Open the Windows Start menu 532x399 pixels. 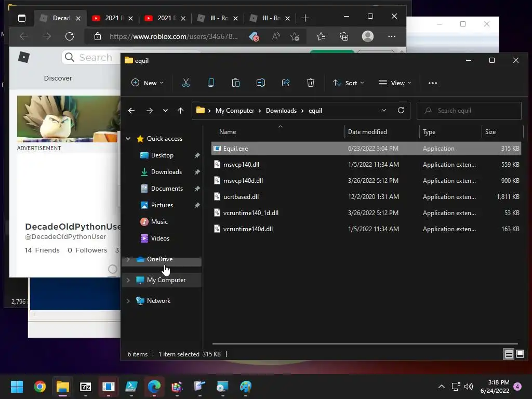17,387
